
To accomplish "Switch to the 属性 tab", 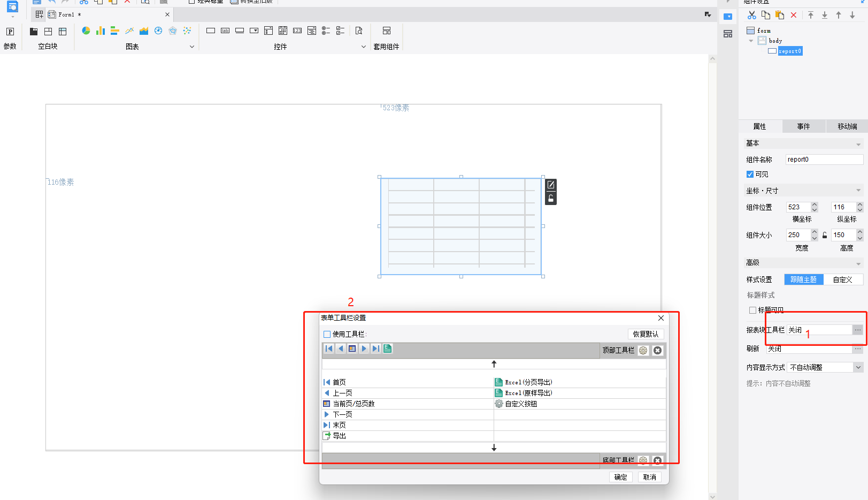I will click(760, 126).
